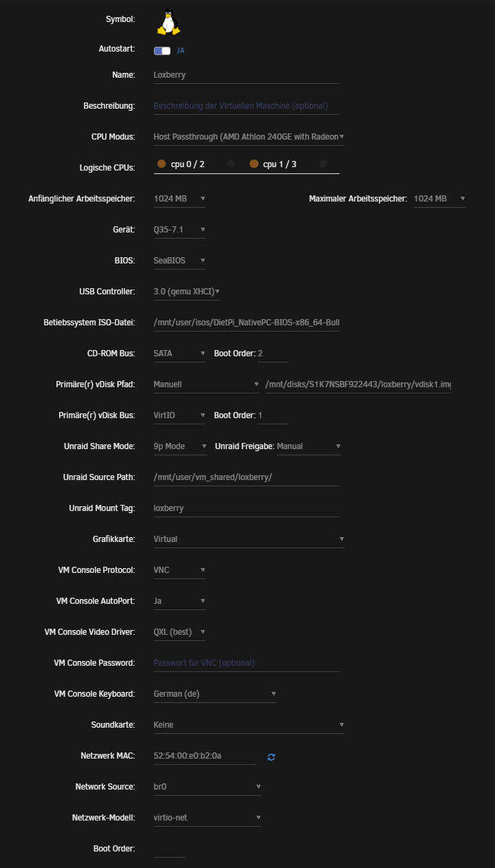Open the CPU Modus dropdown
This screenshot has width=495, height=868.
(248, 137)
